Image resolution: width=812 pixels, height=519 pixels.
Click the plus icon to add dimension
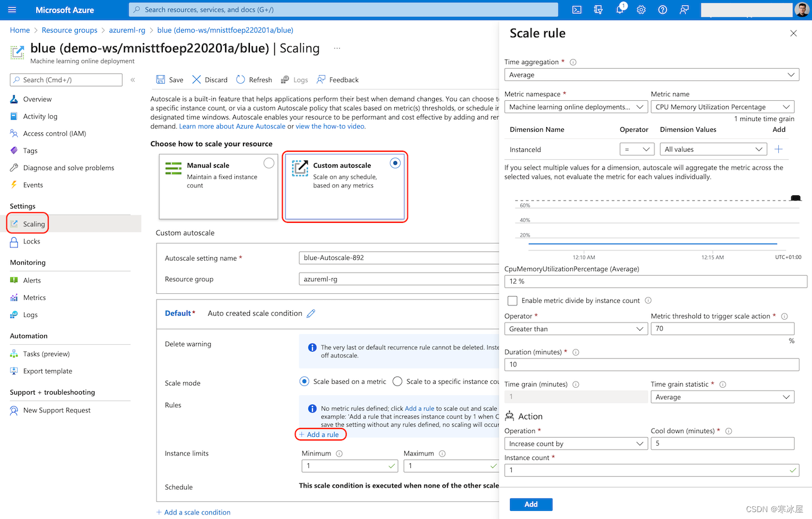click(x=779, y=149)
